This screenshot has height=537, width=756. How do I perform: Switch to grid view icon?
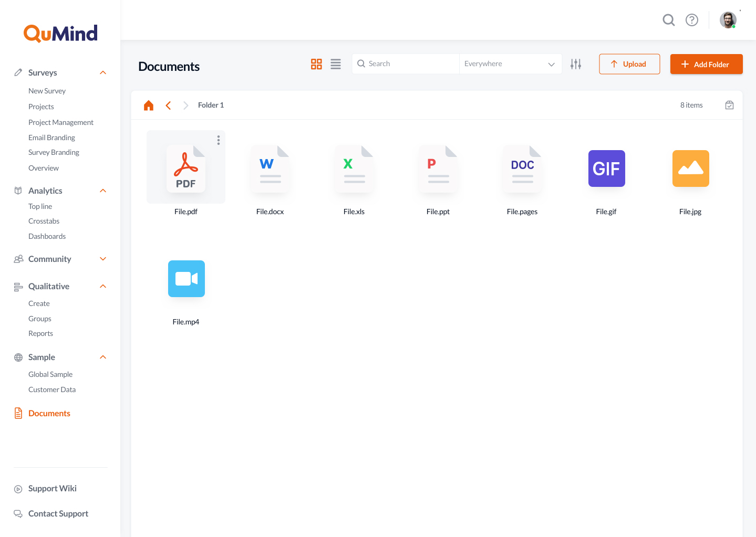point(316,64)
